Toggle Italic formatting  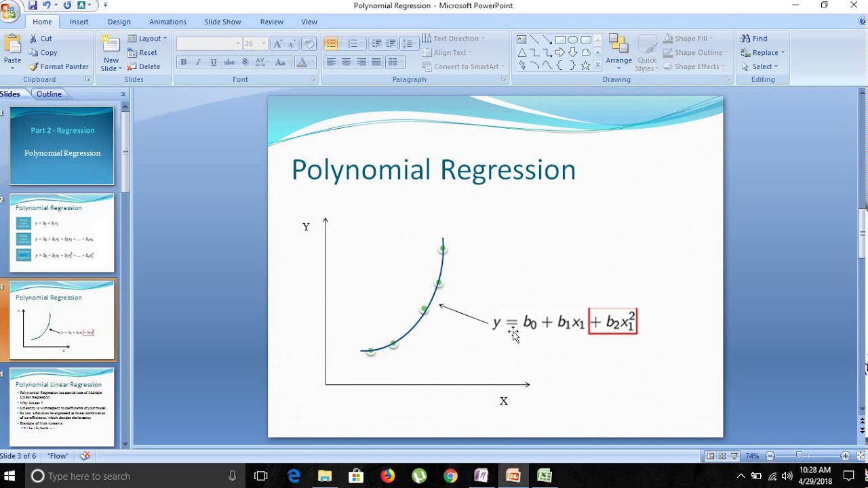click(x=198, y=62)
